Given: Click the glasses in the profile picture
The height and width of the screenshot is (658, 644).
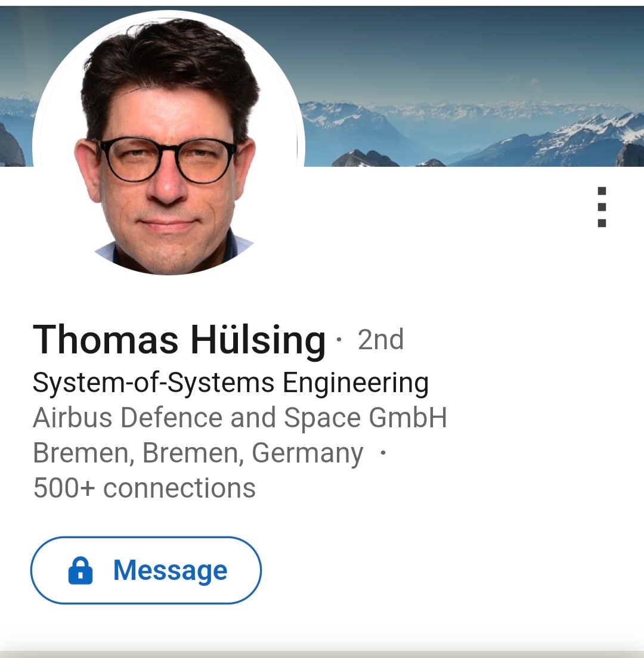Looking at the screenshot, I should coord(168,160).
